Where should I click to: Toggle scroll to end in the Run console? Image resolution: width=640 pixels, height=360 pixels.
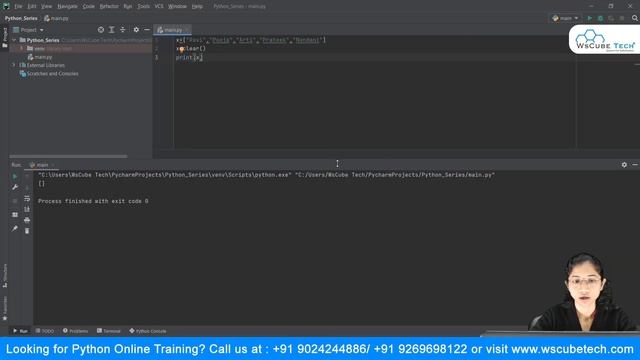(27, 209)
